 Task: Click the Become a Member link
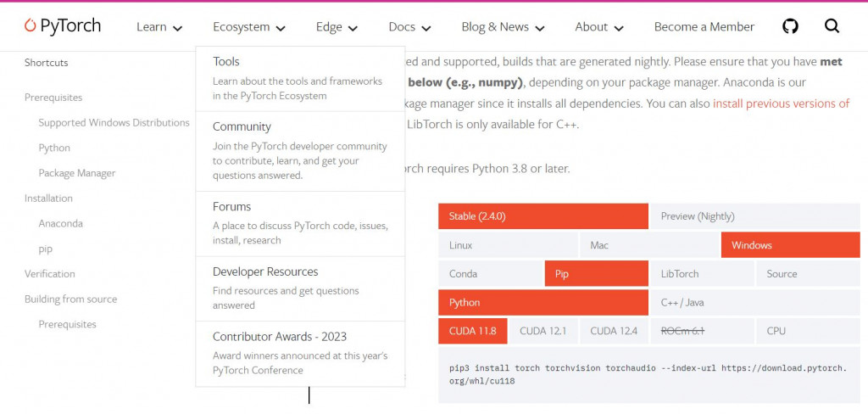coord(704,27)
